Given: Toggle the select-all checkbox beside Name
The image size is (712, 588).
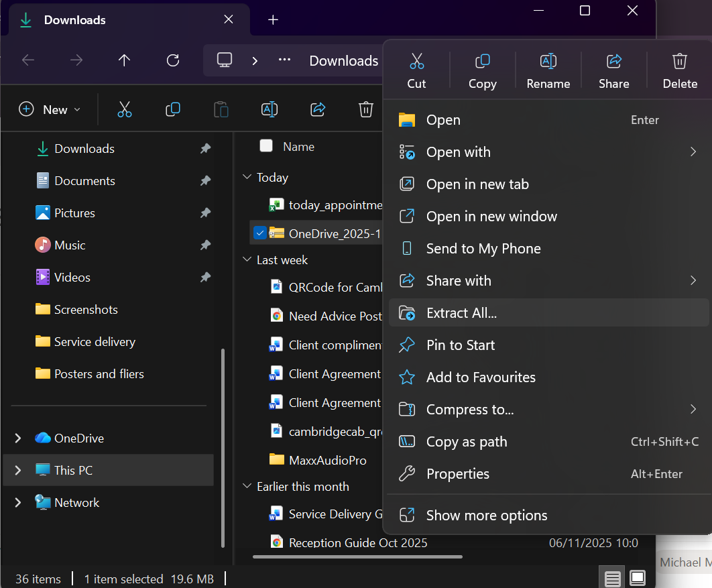Looking at the screenshot, I should [x=266, y=146].
